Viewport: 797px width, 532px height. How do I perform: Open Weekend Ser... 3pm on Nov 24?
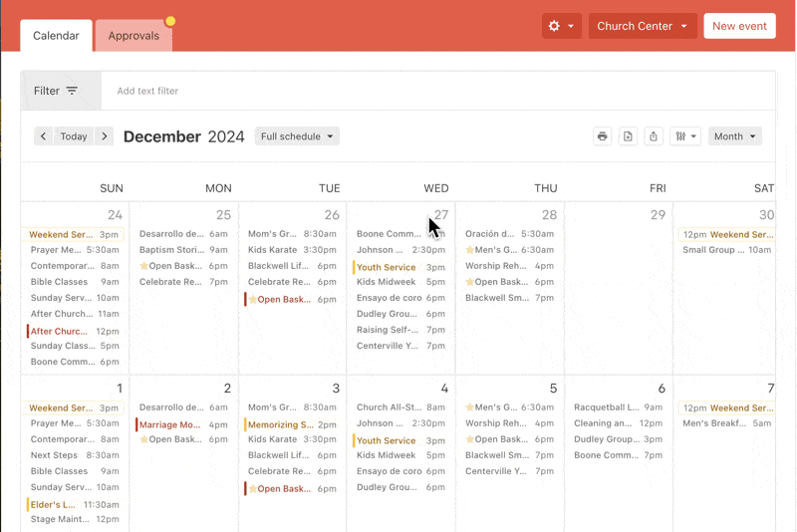coord(74,234)
